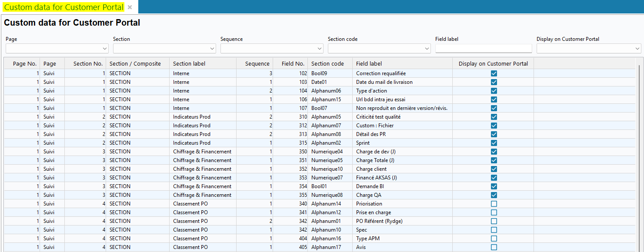
Task: Disable portal display for Sprint field
Action: point(494,143)
